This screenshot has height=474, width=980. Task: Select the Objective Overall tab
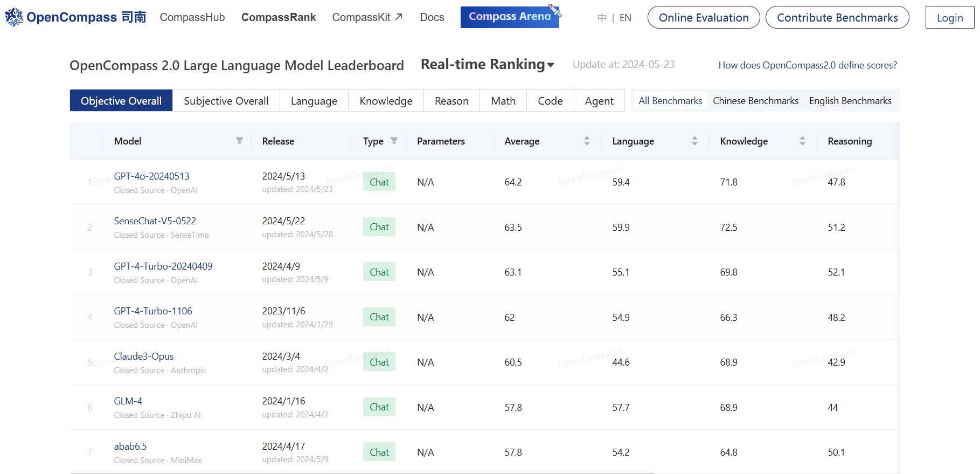pyautogui.click(x=121, y=101)
